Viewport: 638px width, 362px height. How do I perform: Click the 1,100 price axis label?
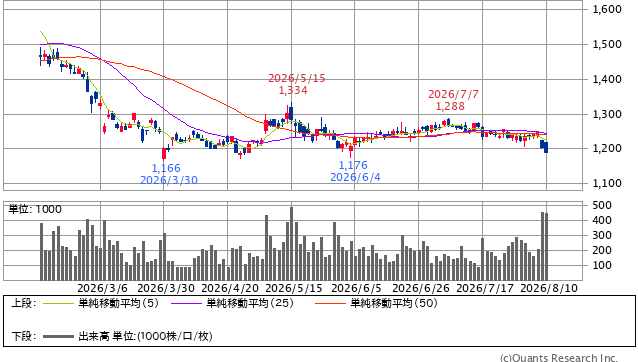(607, 183)
